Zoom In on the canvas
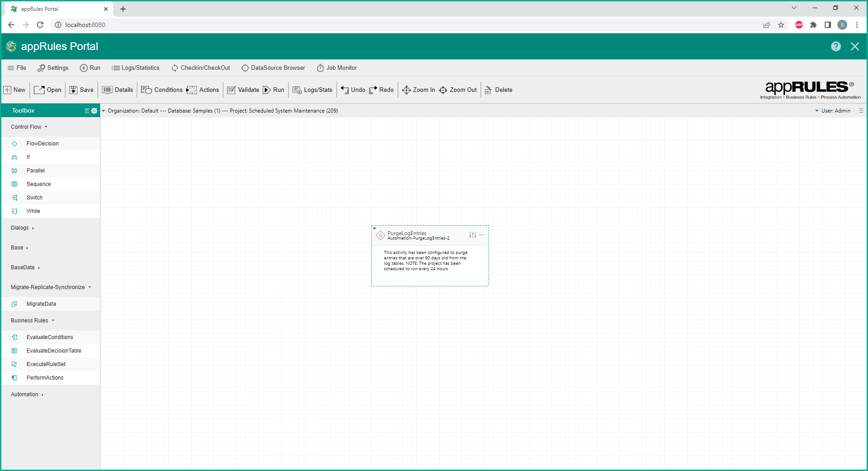868x471 pixels. click(418, 90)
